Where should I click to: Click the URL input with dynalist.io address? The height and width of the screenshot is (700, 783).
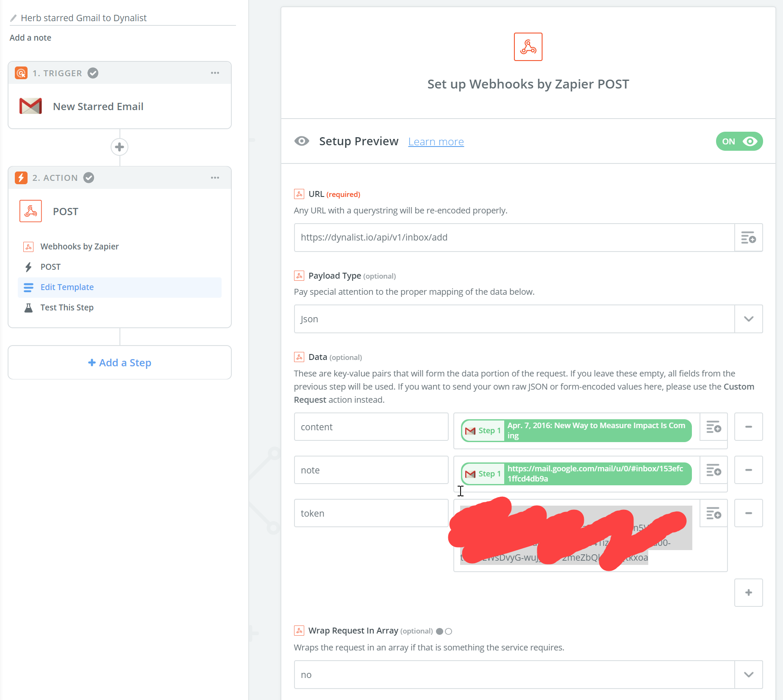click(x=514, y=238)
